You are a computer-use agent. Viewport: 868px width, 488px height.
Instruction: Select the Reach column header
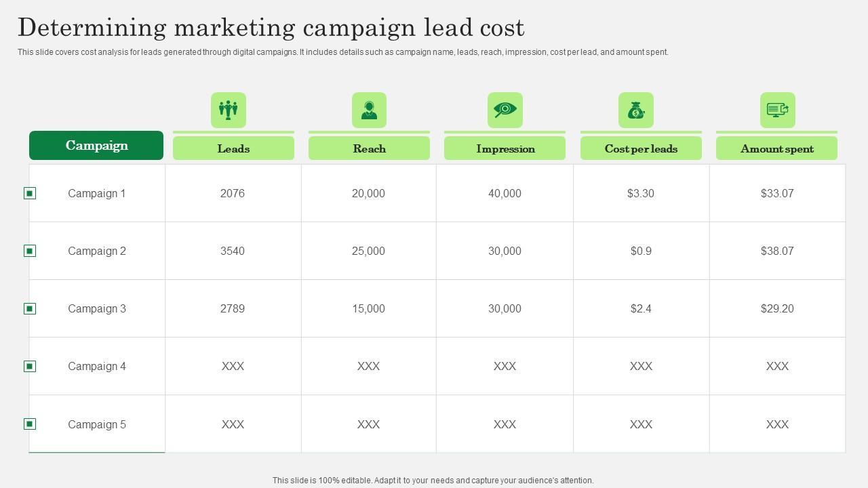369,148
